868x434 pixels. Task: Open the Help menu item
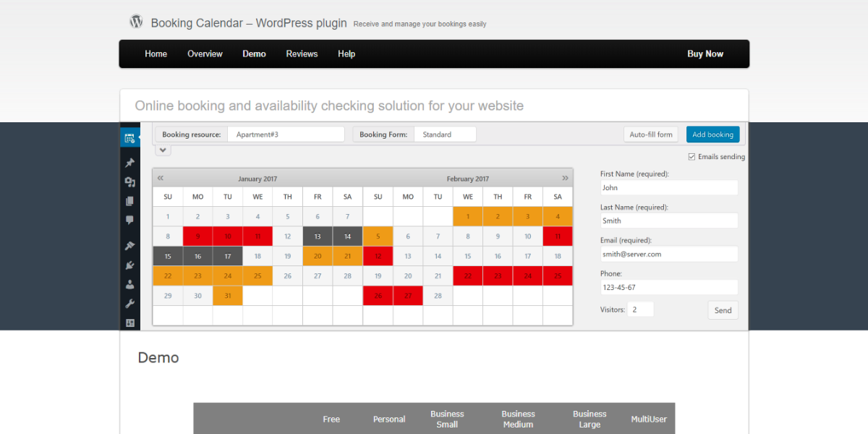click(x=346, y=54)
